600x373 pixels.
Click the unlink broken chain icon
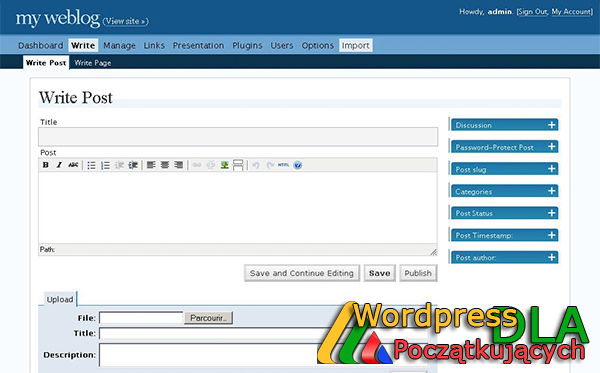coord(210,165)
